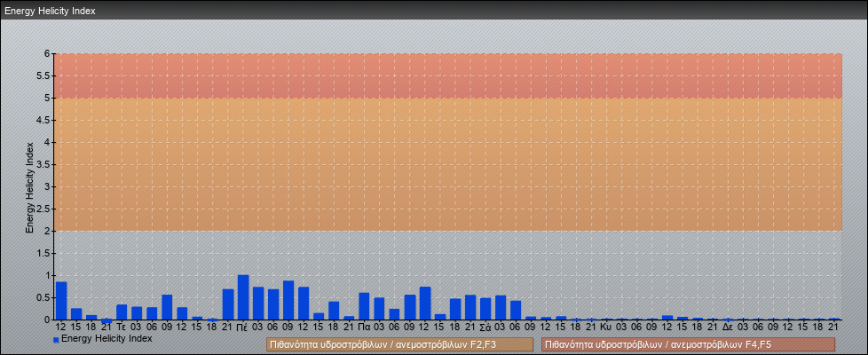Image resolution: width=868 pixels, height=355 pixels.
Task: Select the tallest bar above the Πέ label
Action: tap(243, 297)
